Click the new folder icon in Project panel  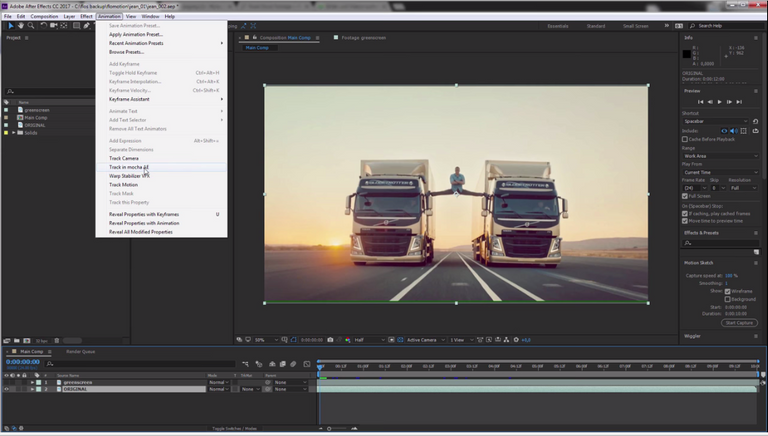tap(17, 340)
